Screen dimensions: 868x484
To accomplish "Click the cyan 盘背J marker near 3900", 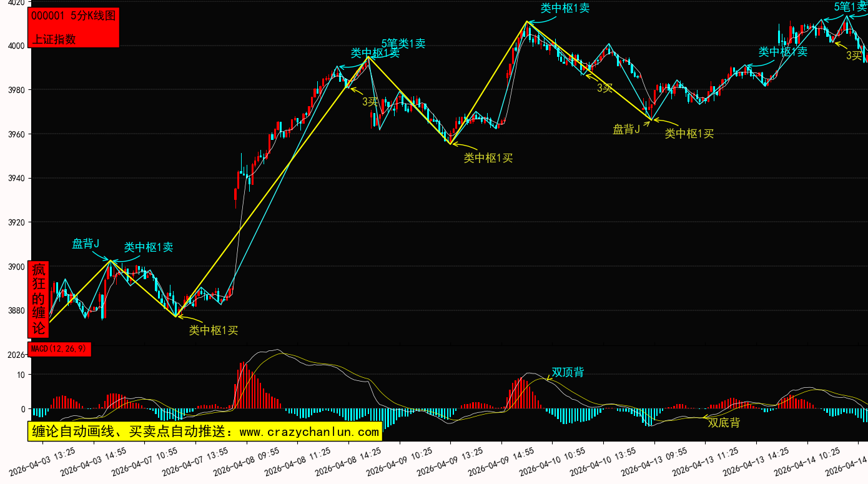I will tap(86, 244).
